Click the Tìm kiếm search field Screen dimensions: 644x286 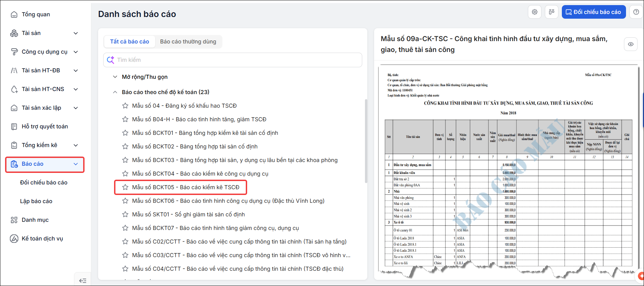coord(233,60)
